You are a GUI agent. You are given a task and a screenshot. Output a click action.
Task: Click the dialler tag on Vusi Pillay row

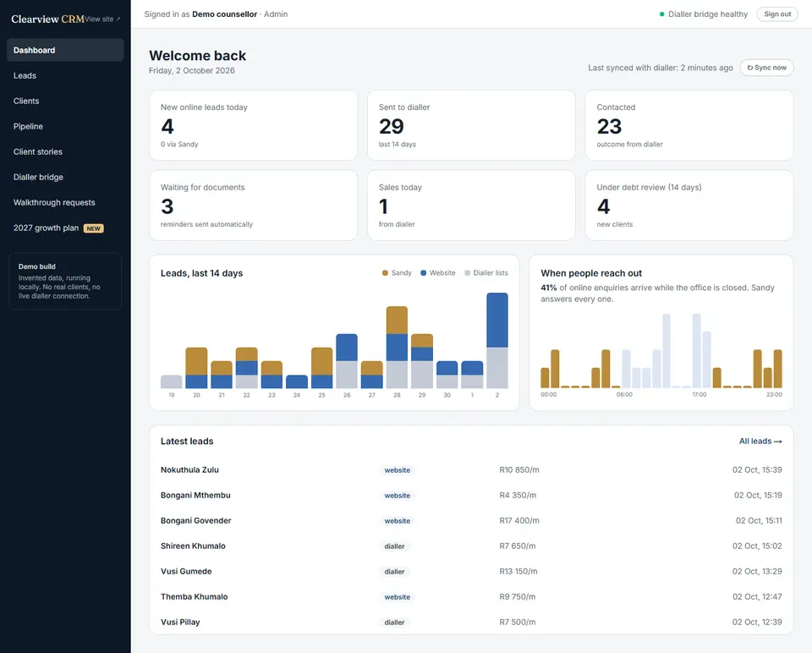click(395, 623)
